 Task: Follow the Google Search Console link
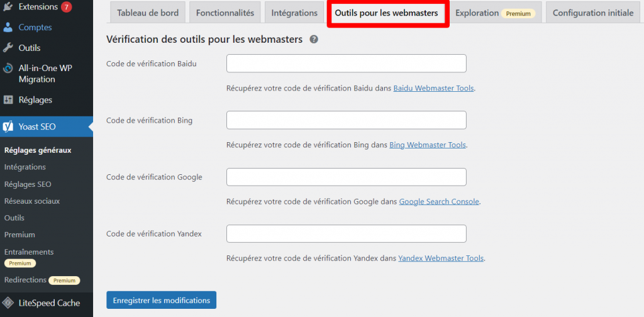click(439, 202)
